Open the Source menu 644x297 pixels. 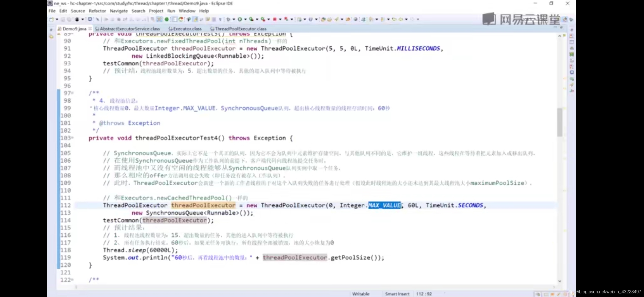coord(78,11)
